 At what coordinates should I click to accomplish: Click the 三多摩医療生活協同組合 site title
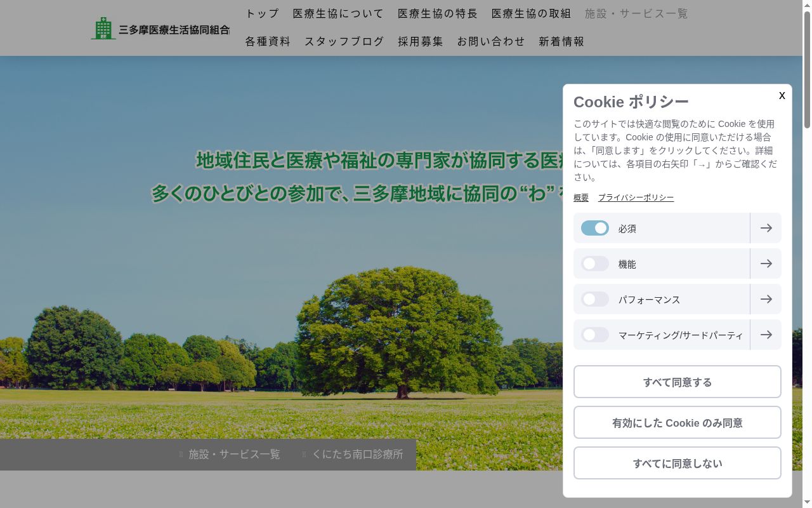[x=174, y=30]
